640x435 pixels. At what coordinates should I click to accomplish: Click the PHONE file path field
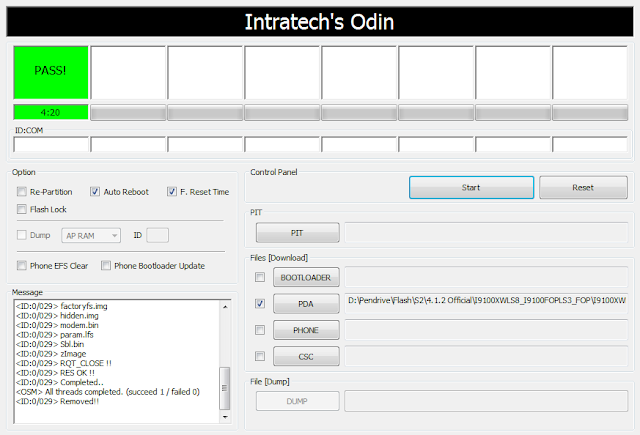pos(486,330)
